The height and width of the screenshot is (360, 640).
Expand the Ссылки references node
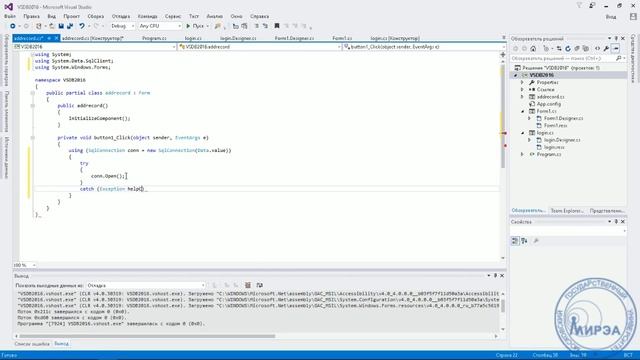point(522,89)
